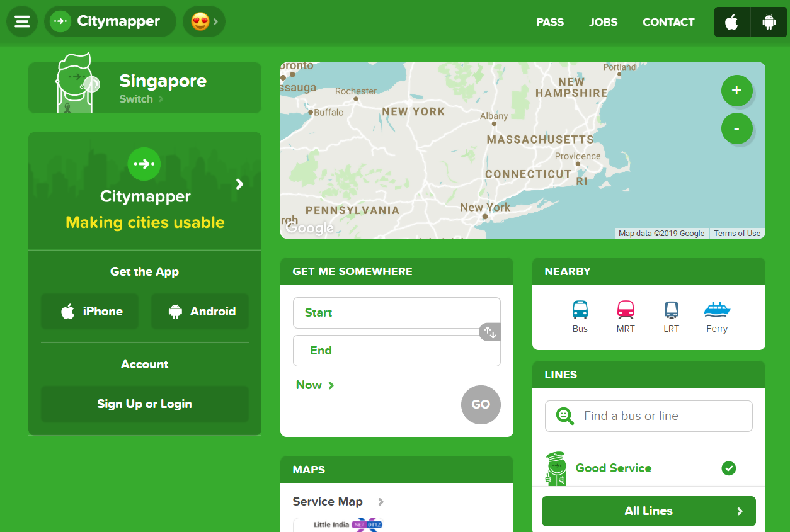Open the PASS page
This screenshot has width=790, height=532.
click(x=550, y=22)
